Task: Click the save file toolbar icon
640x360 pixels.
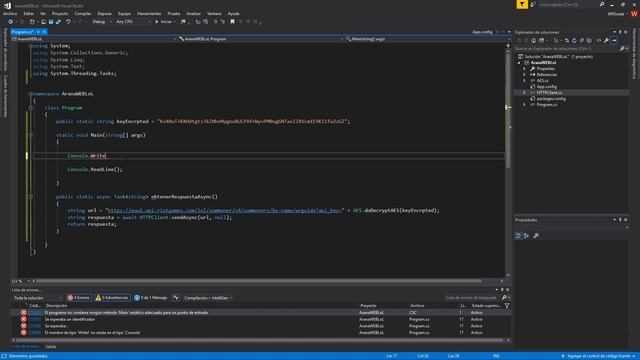Action: coord(51,22)
